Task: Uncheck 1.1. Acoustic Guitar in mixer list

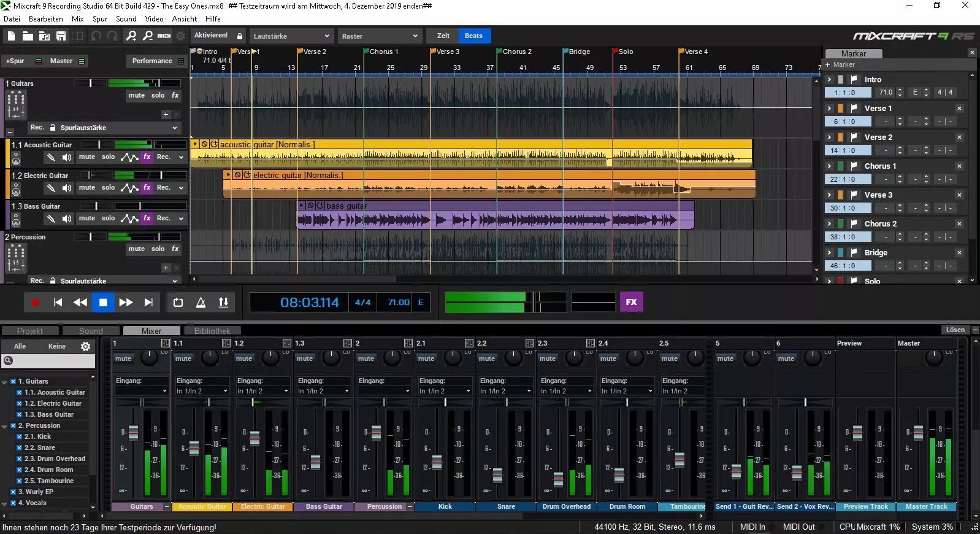Action: 20,392
